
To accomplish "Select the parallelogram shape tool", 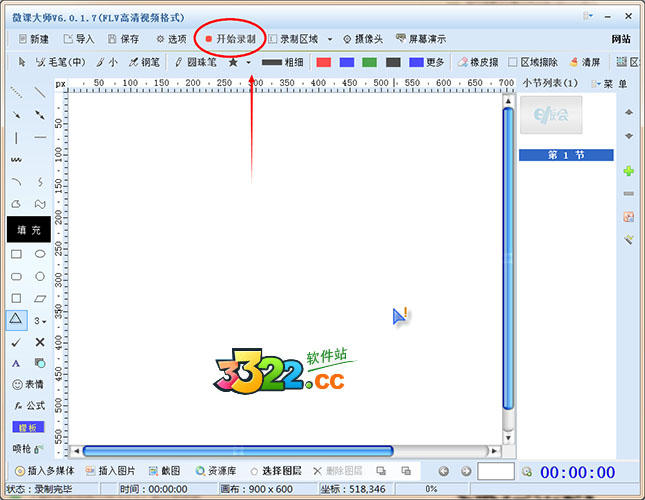I will click(40, 299).
